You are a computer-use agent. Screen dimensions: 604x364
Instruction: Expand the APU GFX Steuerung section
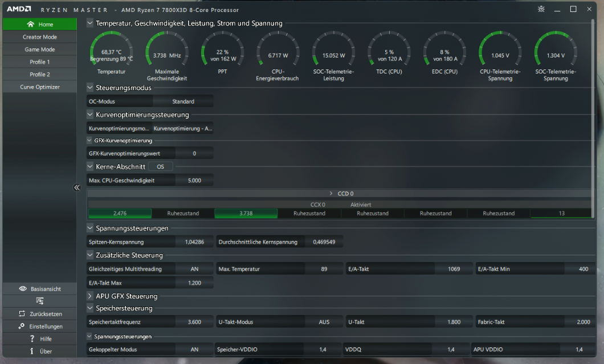point(90,296)
